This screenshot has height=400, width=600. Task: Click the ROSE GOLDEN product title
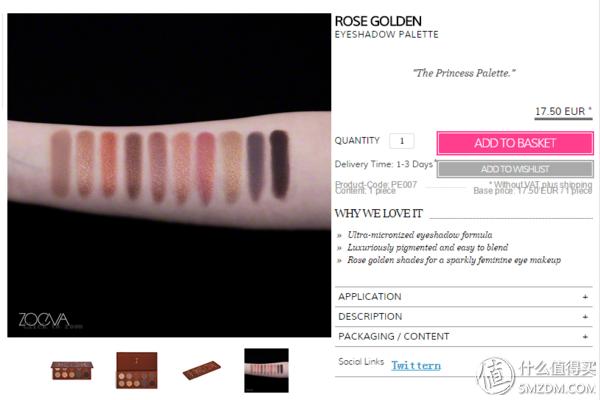tap(378, 21)
